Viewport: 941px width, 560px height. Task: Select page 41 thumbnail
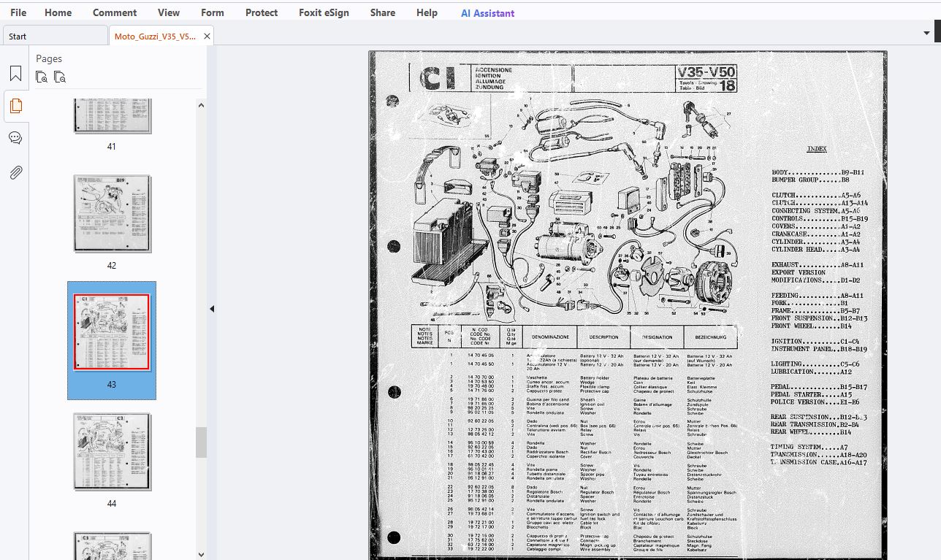point(112,117)
